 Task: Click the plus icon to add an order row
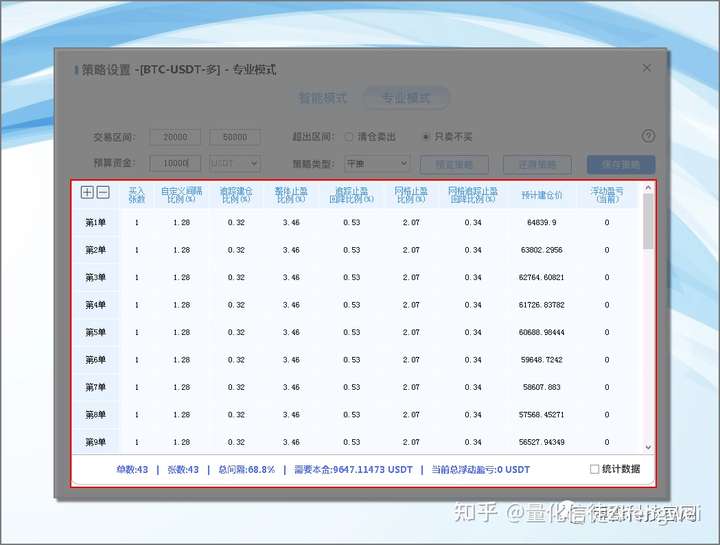coord(87,192)
